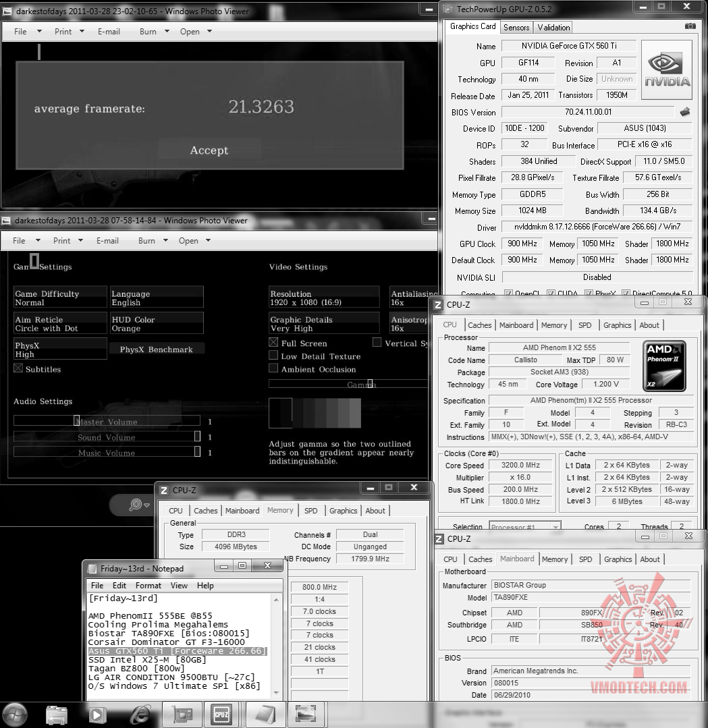Click the Accept button under average framerate
This screenshot has height=728, width=708.
(209, 150)
